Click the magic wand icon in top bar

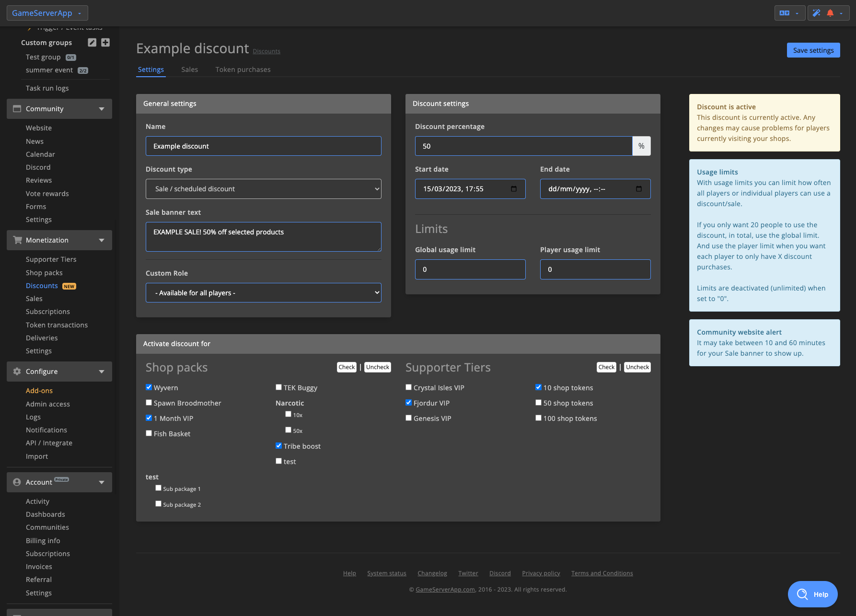pyautogui.click(x=816, y=13)
